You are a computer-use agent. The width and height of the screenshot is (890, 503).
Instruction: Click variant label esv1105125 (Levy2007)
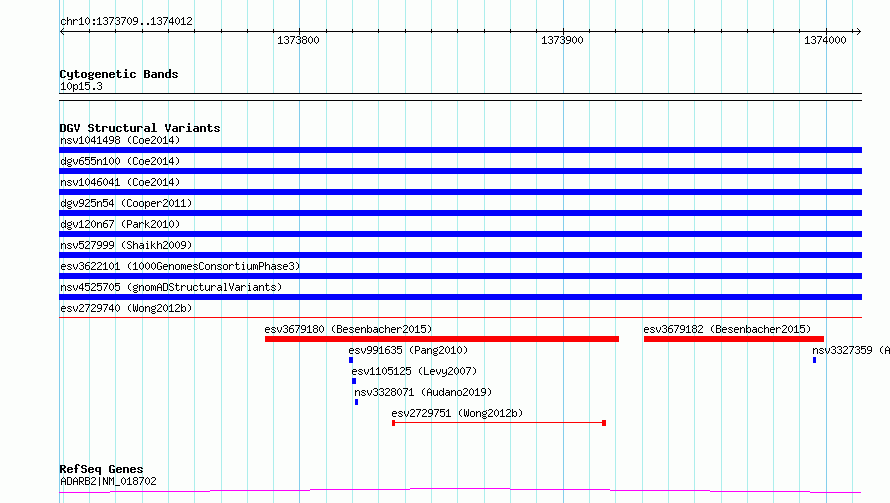414,371
